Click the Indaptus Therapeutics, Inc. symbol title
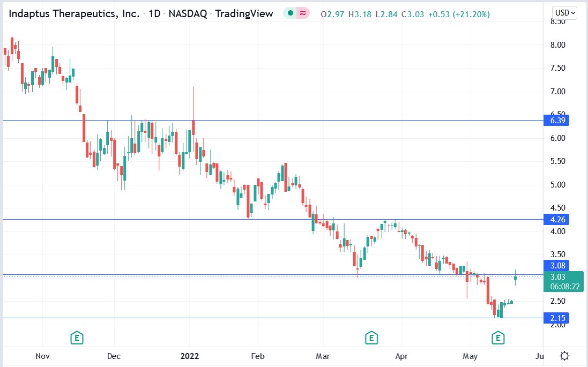The image size is (588, 367). [x=74, y=14]
